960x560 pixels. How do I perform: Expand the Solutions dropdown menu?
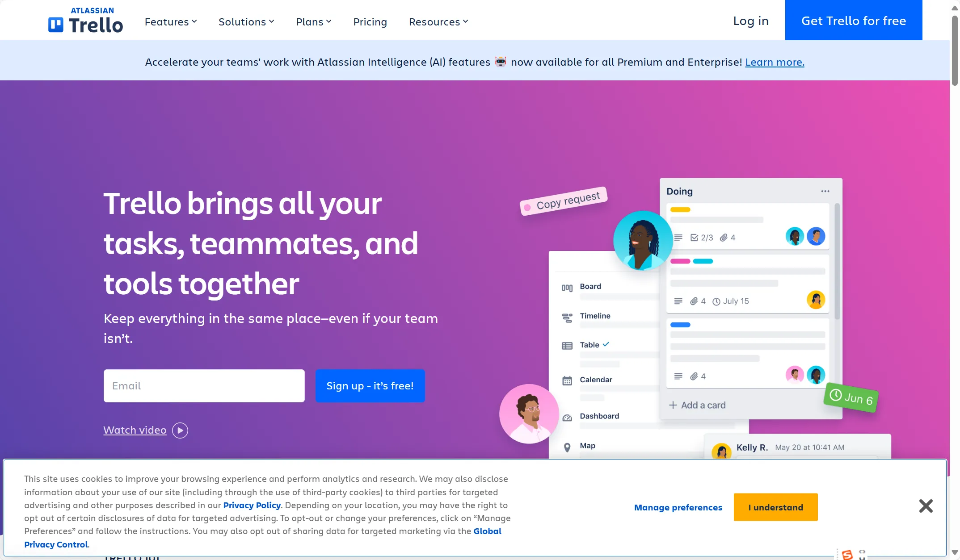[x=247, y=21]
